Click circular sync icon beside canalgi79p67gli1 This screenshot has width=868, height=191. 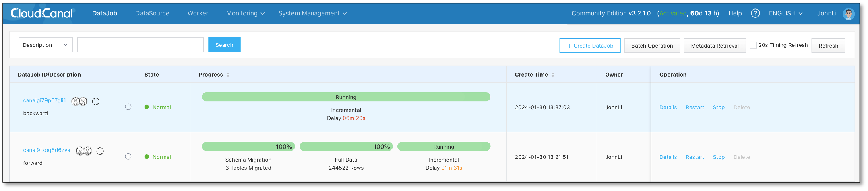[96, 102]
